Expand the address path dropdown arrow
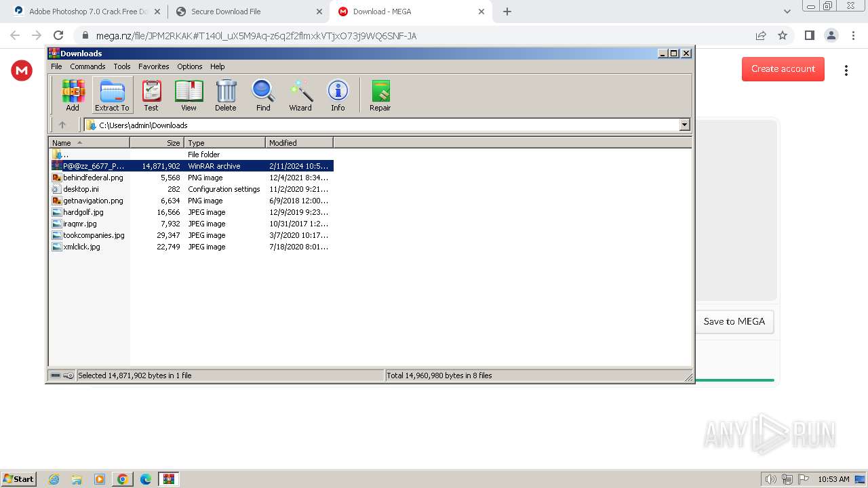The image size is (868, 488). 684,125
